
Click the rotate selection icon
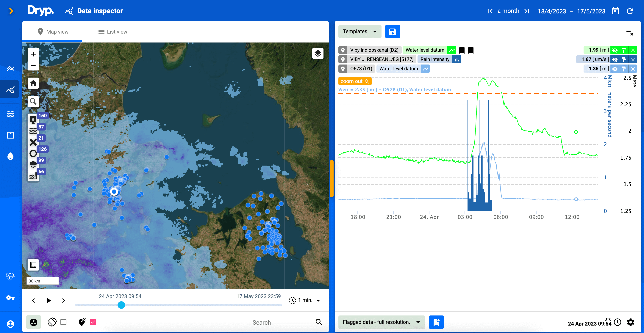coord(52,322)
